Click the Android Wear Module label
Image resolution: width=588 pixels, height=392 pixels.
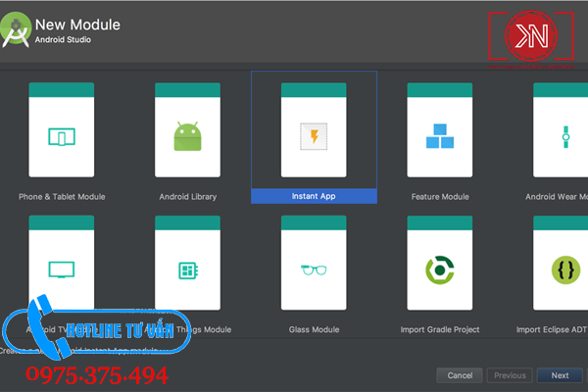pyautogui.click(x=557, y=197)
